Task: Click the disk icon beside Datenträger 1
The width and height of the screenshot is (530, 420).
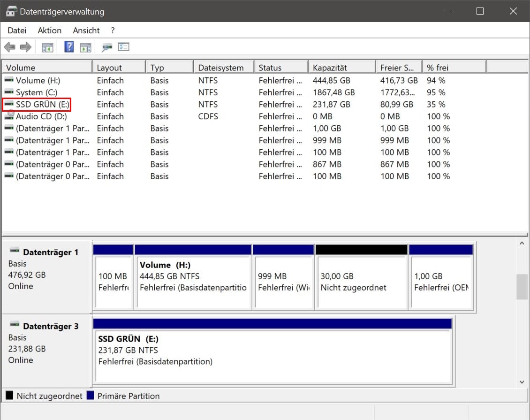Action: point(15,251)
